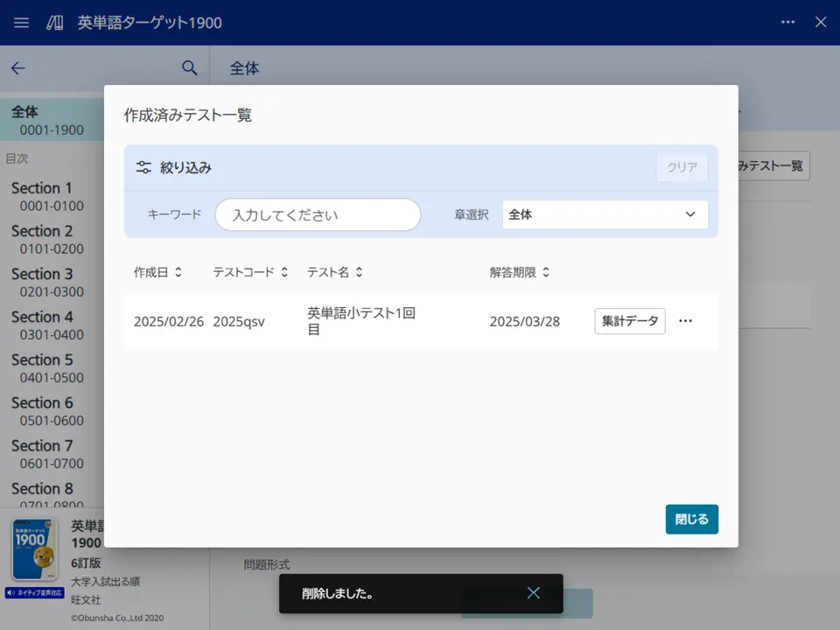The width and height of the screenshot is (840, 630).
Task: Dismiss the 削除しました toast with its X
Action: 534,592
